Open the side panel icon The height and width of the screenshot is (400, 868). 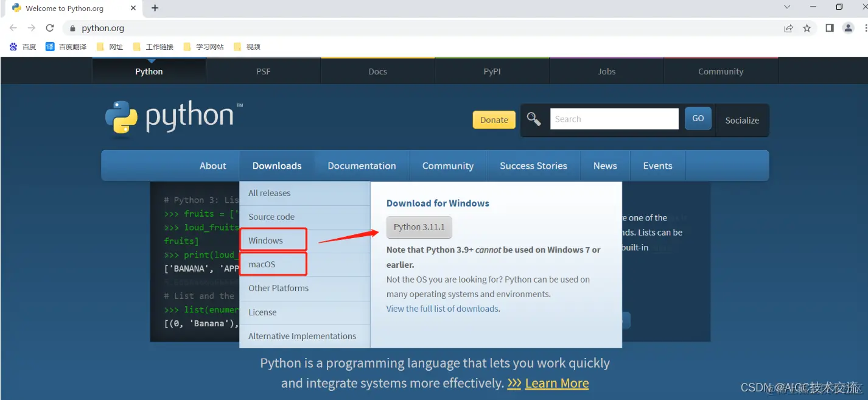pyautogui.click(x=829, y=28)
